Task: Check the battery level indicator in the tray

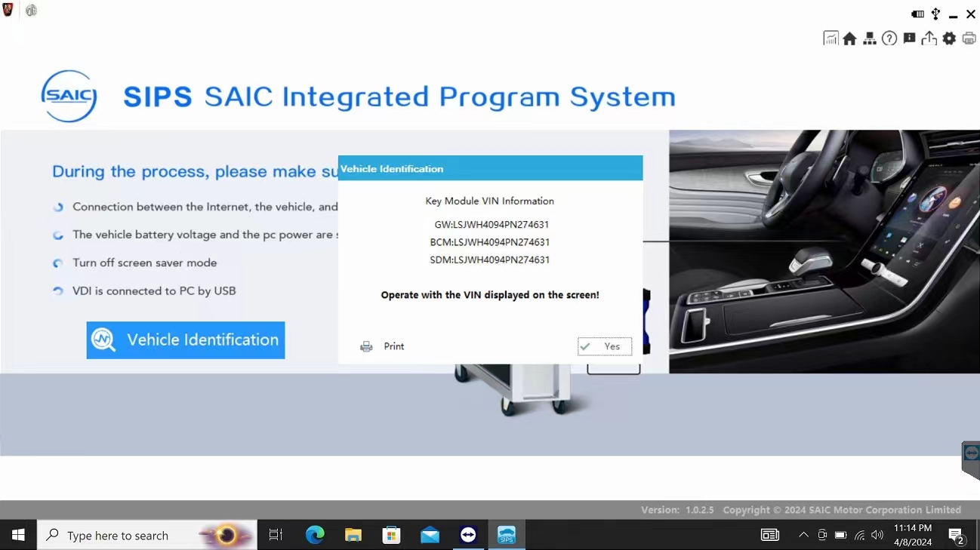Action: point(840,535)
